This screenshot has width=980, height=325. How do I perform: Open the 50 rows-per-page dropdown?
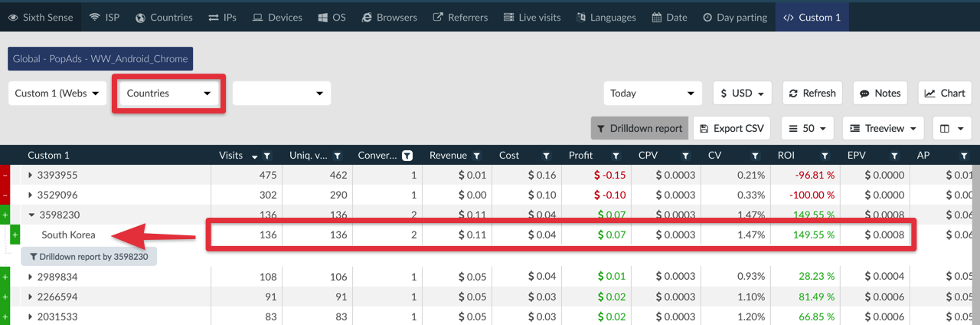coord(808,128)
